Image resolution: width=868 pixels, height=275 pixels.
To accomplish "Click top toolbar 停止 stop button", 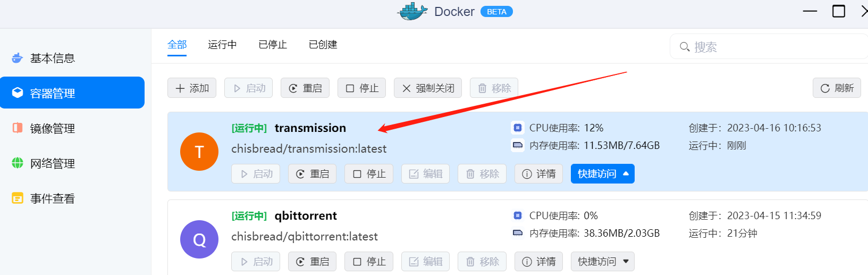I will 361,88.
